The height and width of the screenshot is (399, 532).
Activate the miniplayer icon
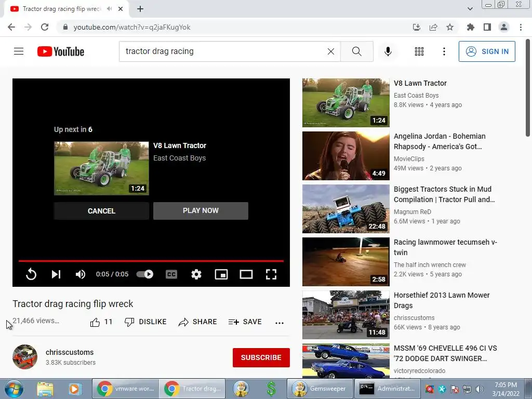(x=221, y=274)
